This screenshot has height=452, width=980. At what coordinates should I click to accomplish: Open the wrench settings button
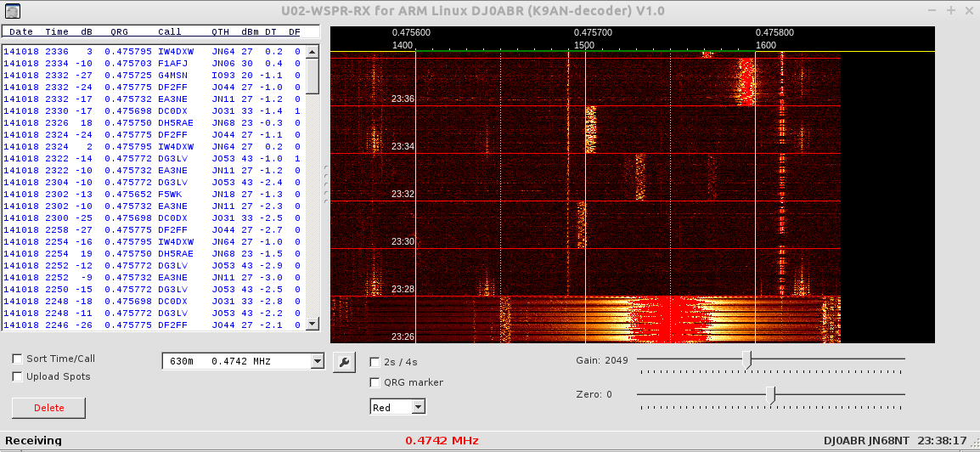pos(344,361)
